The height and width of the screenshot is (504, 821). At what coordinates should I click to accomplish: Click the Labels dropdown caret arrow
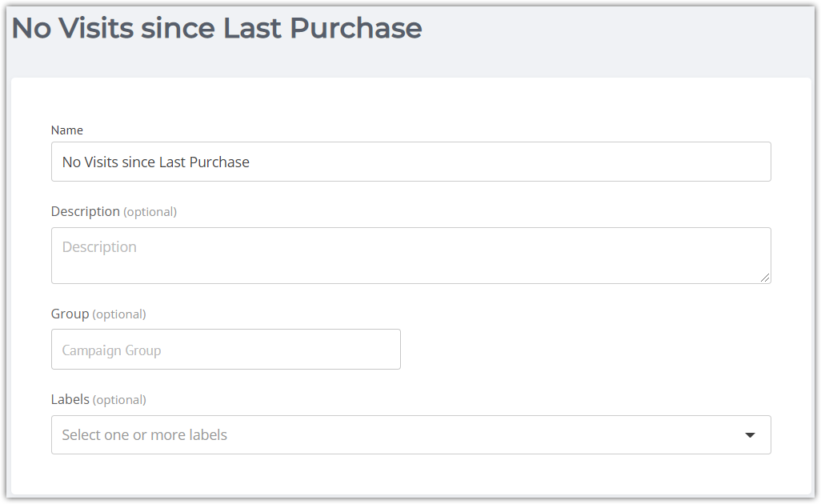pos(750,435)
